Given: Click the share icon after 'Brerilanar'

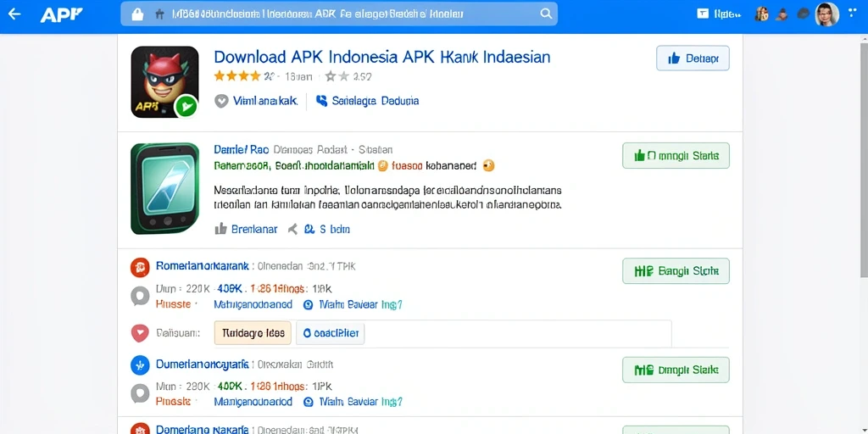Looking at the screenshot, I should pyautogui.click(x=292, y=229).
